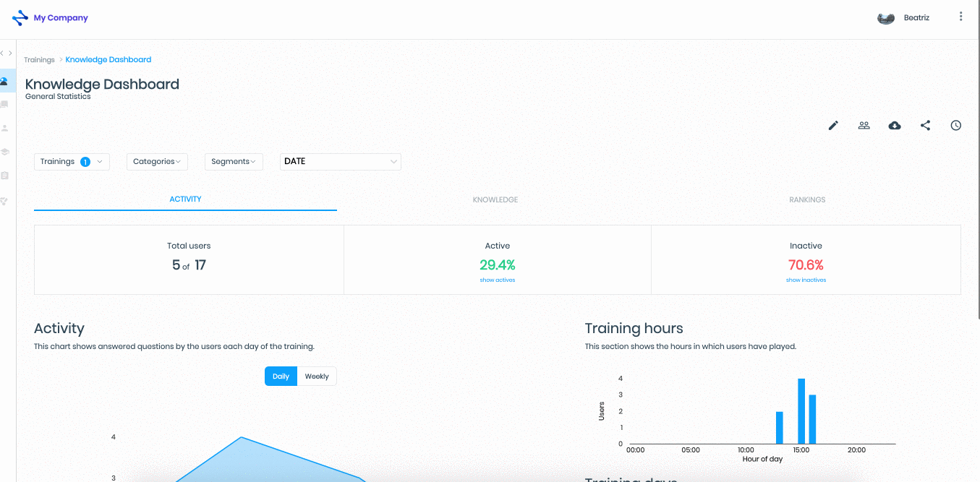Open the bottom sidebar handshake icon
Screen dimensions: 980x482
click(x=5, y=201)
